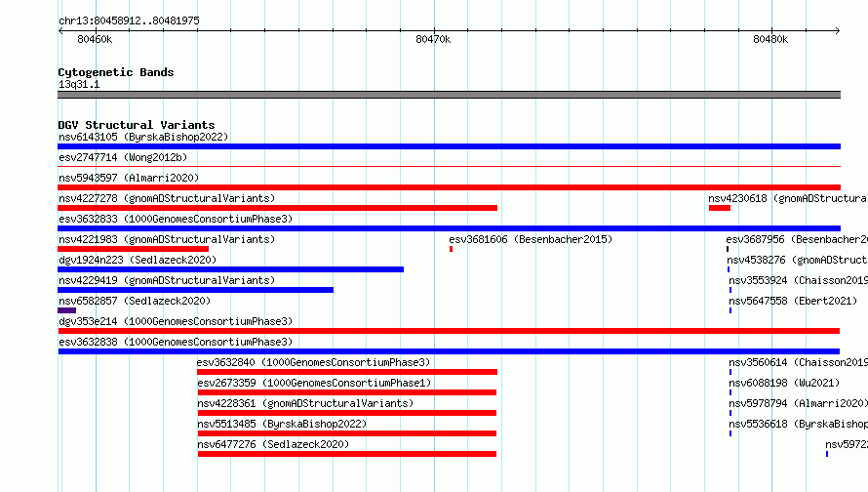
Task: Click nsv4228361 (gnomADStructuralVariants) label
Action: (305, 403)
